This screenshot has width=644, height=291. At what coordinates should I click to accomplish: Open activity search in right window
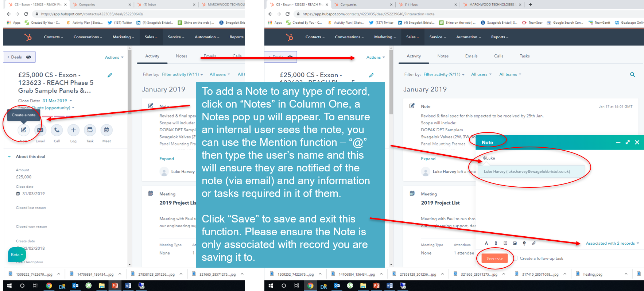[632, 74]
